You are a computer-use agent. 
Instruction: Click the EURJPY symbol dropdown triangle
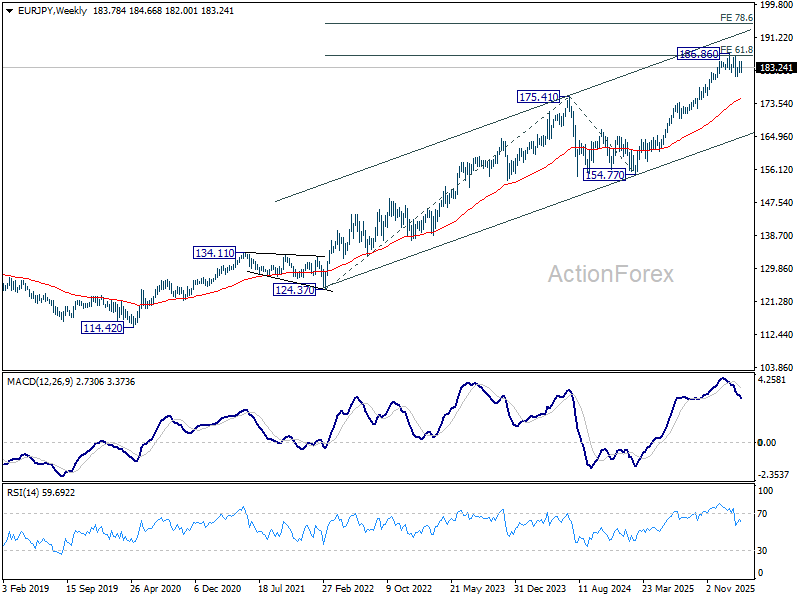[10, 10]
